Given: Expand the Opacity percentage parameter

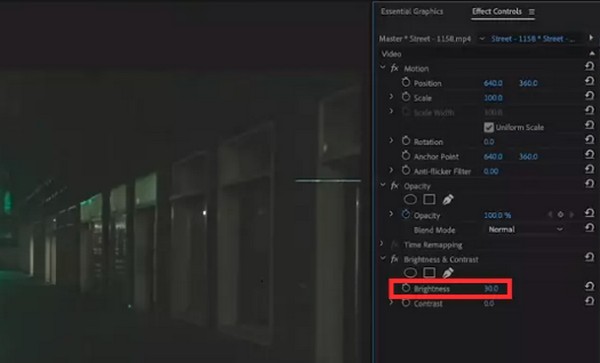Looking at the screenshot, I should coord(391,214).
